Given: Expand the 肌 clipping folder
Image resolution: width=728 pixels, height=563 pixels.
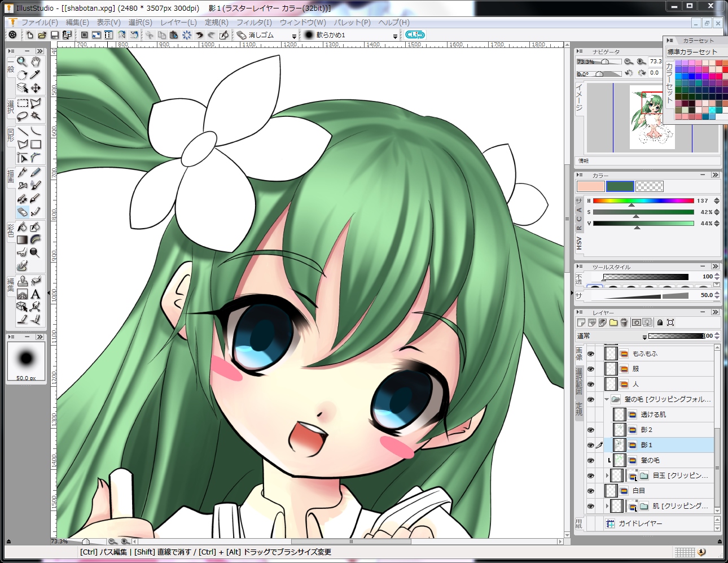Looking at the screenshot, I should [x=607, y=506].
